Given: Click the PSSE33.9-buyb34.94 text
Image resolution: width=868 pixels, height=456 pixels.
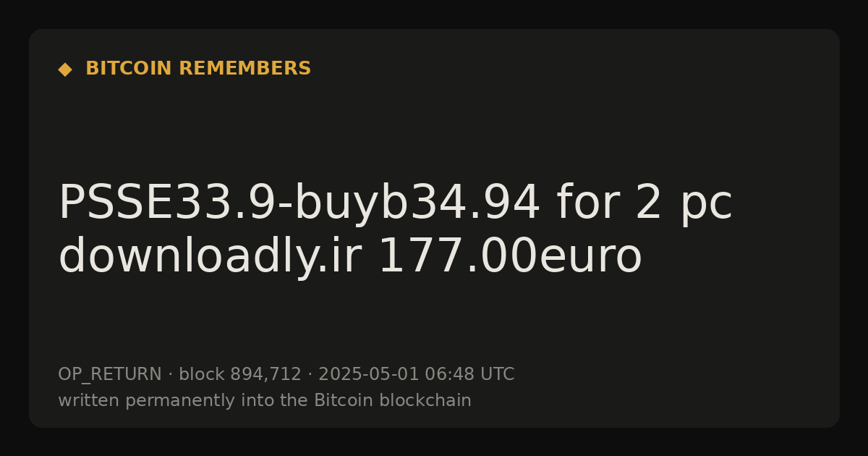Looking at the screenshot, I should (299, 203).
